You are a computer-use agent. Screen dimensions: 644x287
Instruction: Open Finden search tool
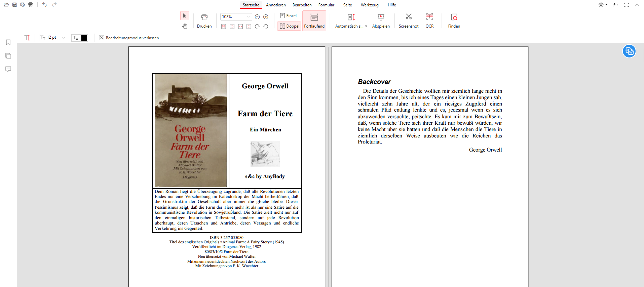click(454, 21)
